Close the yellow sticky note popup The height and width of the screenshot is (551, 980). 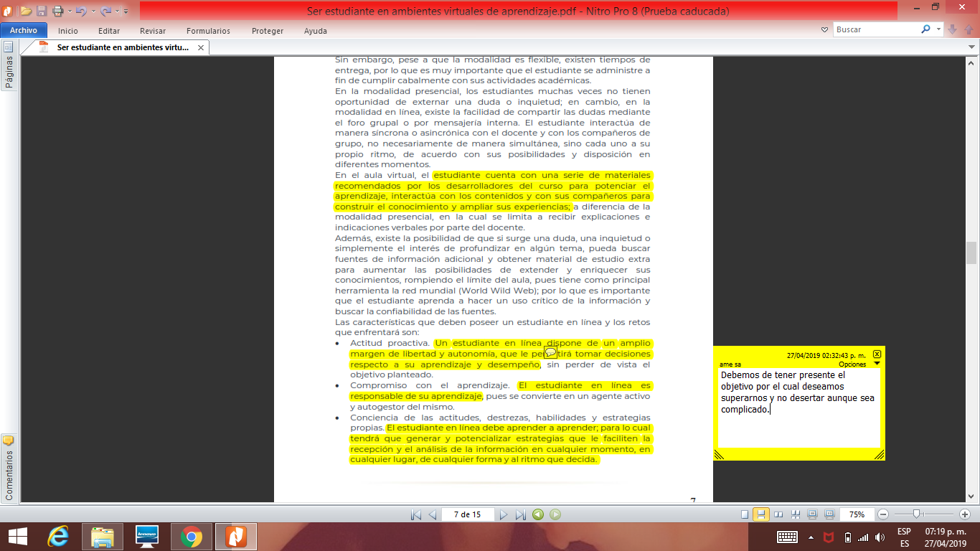877,354
